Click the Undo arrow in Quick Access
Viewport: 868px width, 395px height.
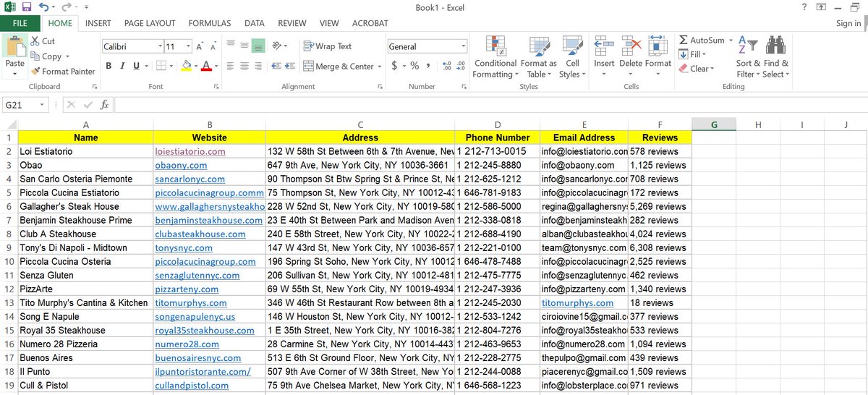44,7
